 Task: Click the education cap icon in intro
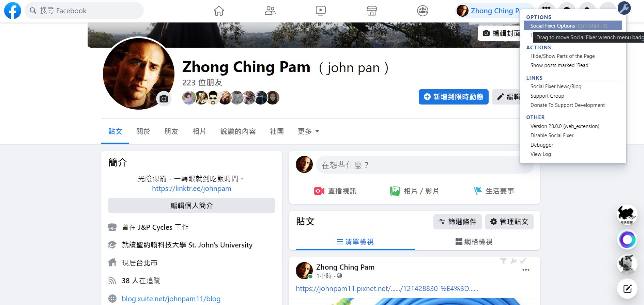pyautogui.click(x=112, y=245)
